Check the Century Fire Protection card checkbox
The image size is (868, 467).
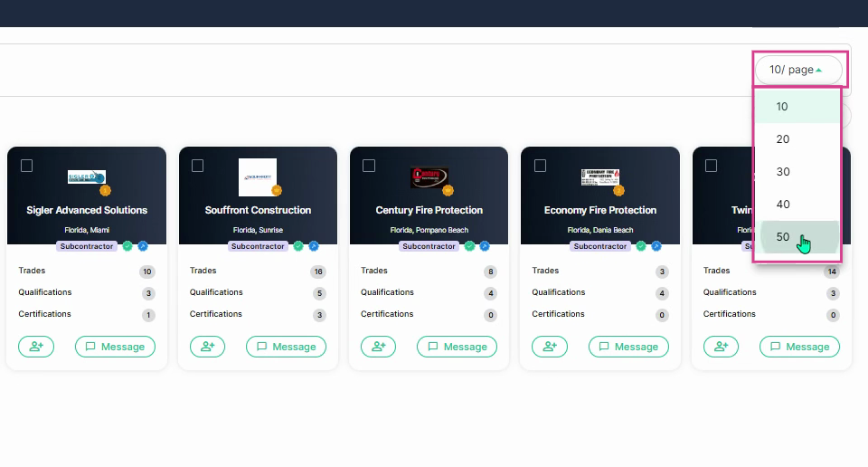point(369,166)
